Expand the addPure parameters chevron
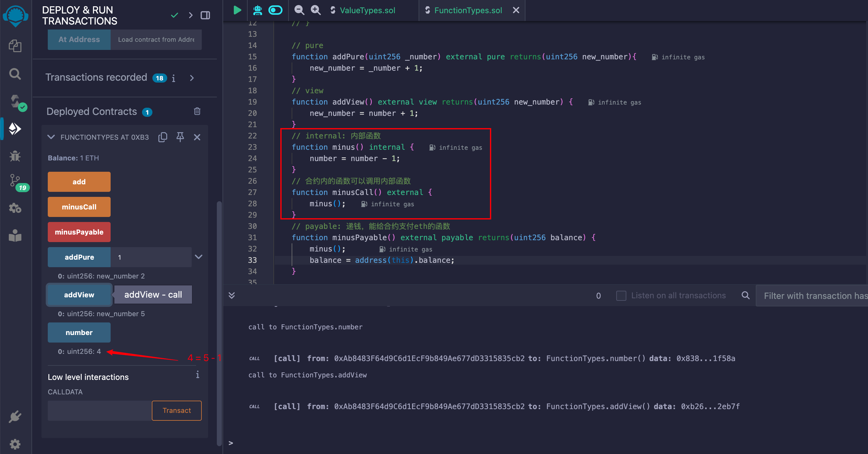The width and height of the screenshot is (868, 454). pyautogui.click(x=199, y=257)
